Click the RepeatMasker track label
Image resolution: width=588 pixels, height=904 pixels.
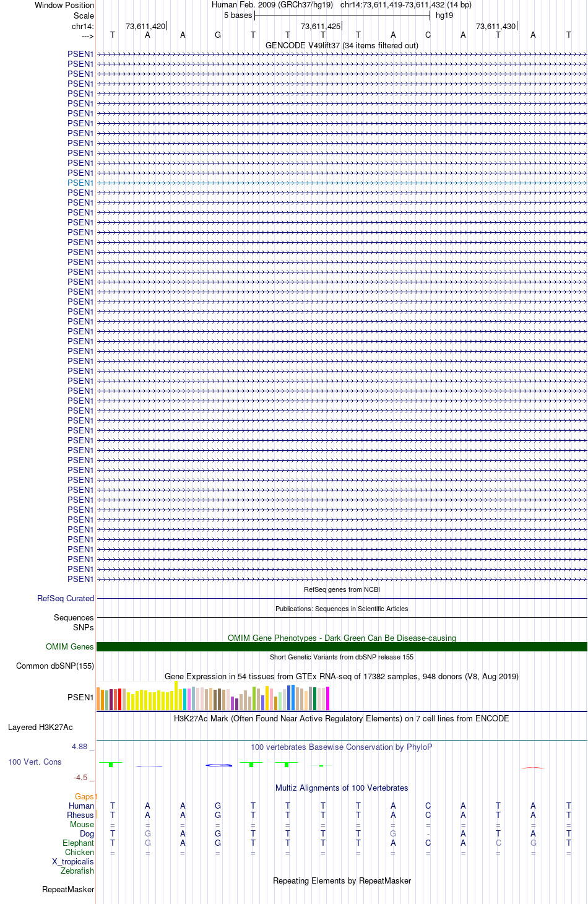pos(68,889)
